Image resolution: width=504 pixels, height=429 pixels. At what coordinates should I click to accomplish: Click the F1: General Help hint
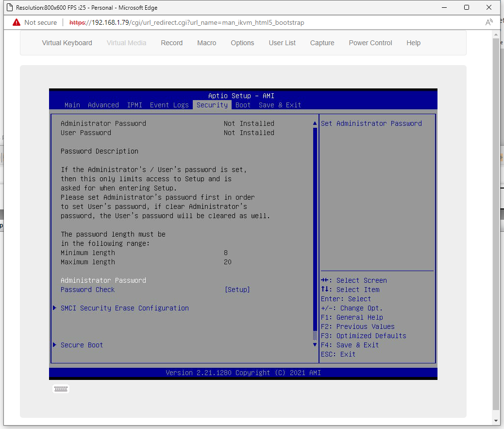tap(352, 317)
